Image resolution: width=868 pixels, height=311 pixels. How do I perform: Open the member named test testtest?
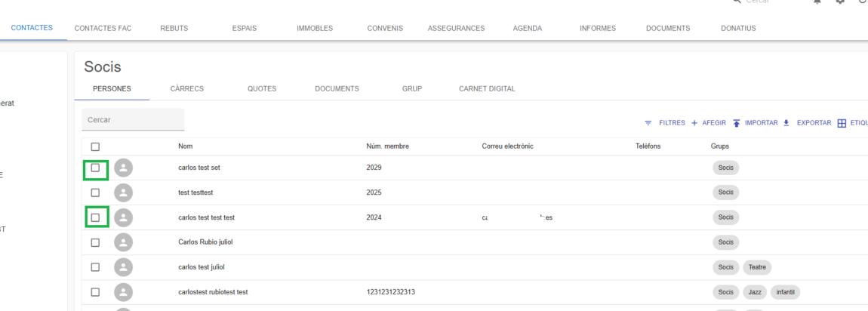(x=195, y=192)
